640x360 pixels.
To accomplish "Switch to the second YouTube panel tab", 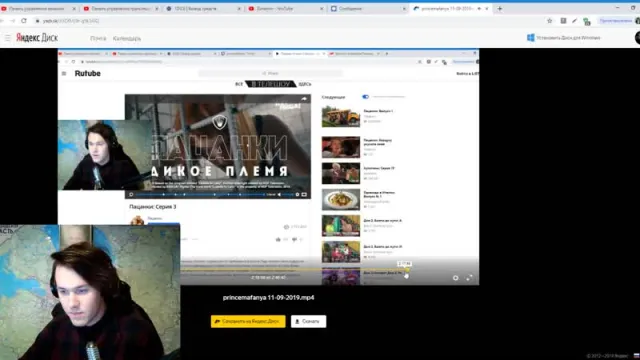I will click(120, 9).
